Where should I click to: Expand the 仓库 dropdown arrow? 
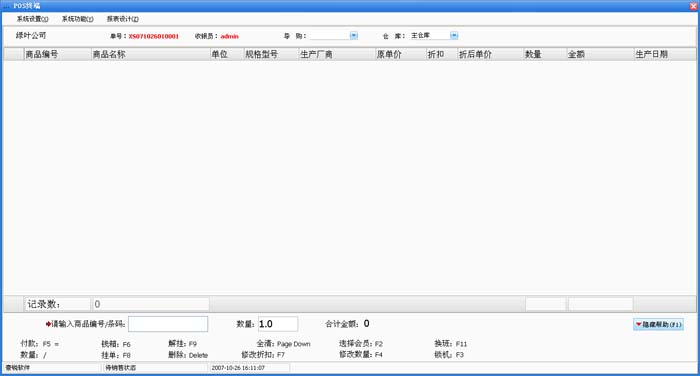point(454,35)
